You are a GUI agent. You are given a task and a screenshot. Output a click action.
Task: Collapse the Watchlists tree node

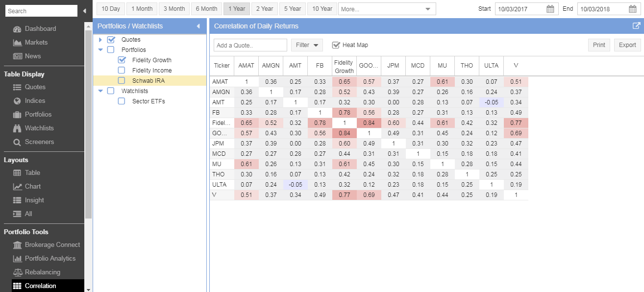100,91
